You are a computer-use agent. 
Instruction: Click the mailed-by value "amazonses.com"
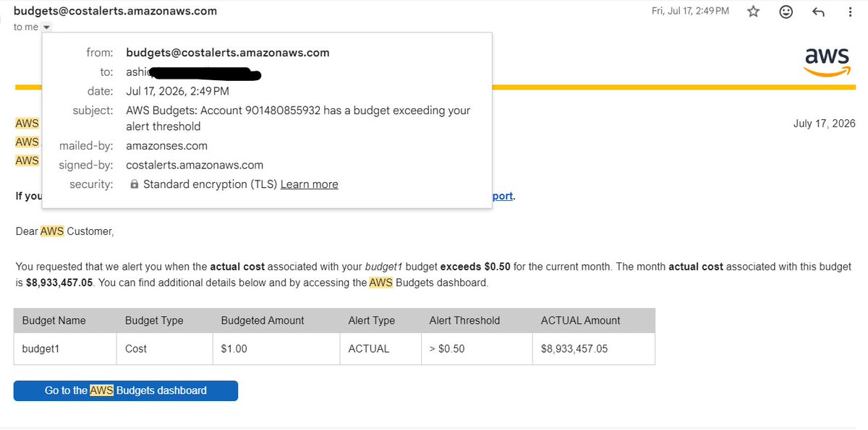pos(166,145)
